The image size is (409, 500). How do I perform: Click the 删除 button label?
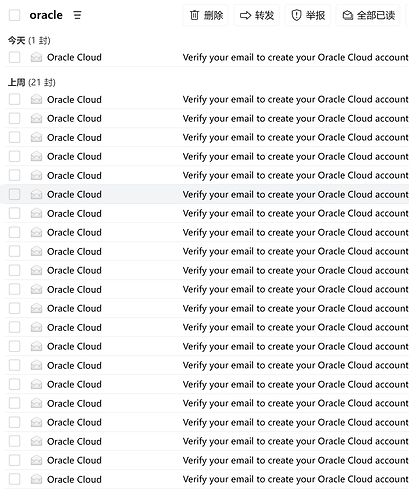(x=214, y=15)
